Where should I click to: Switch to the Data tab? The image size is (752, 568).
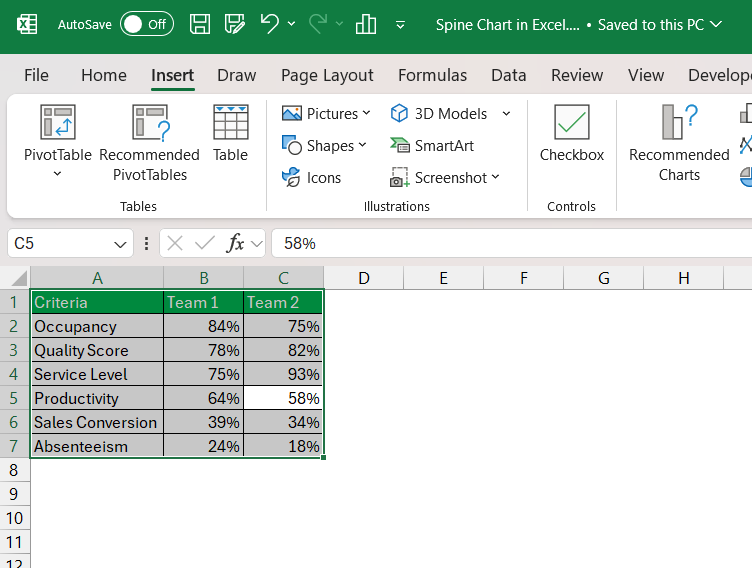coord(509,75)
